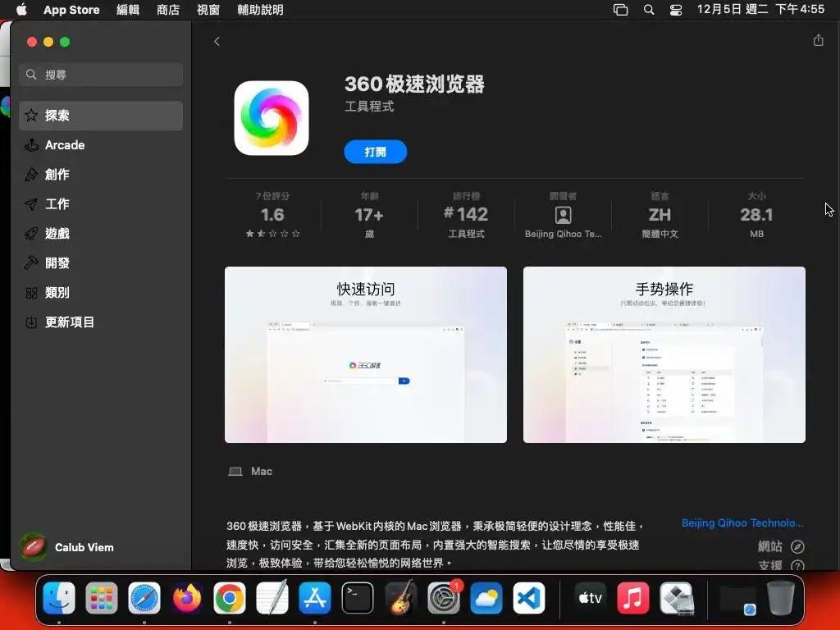840x630 pixels.
Task: Open the 輔助說明 menu
Action: (x=260, y=10)
